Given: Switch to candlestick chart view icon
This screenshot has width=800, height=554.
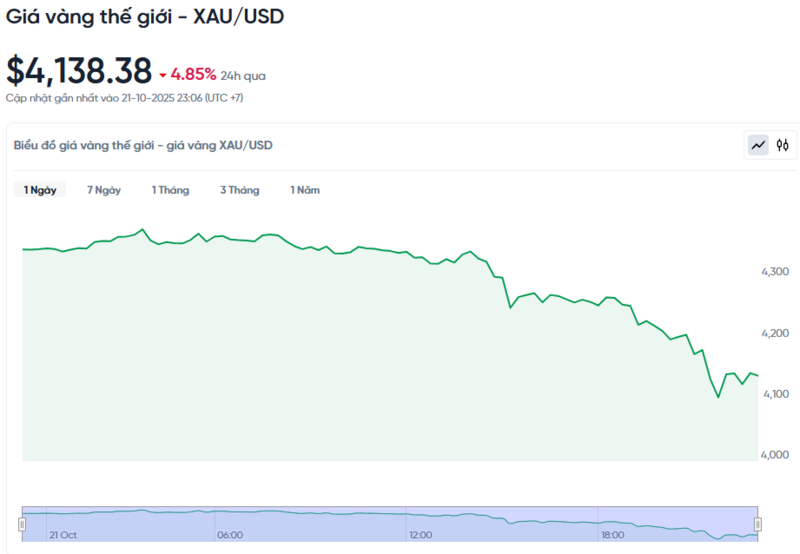Looking at the screenshot, I should point(783,145).
